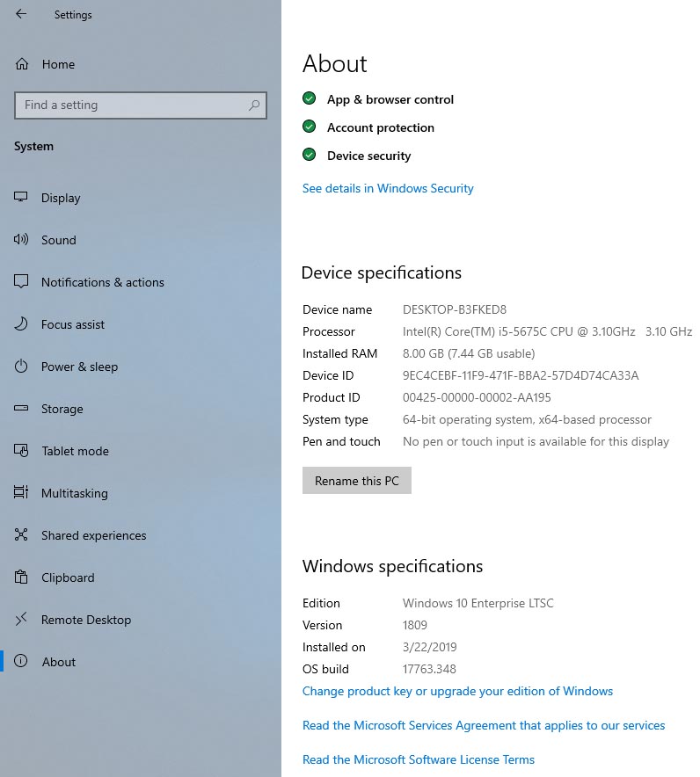Click the Multitasking icon
The width and height of the screenshot is (700, 777).
point(21,492)
